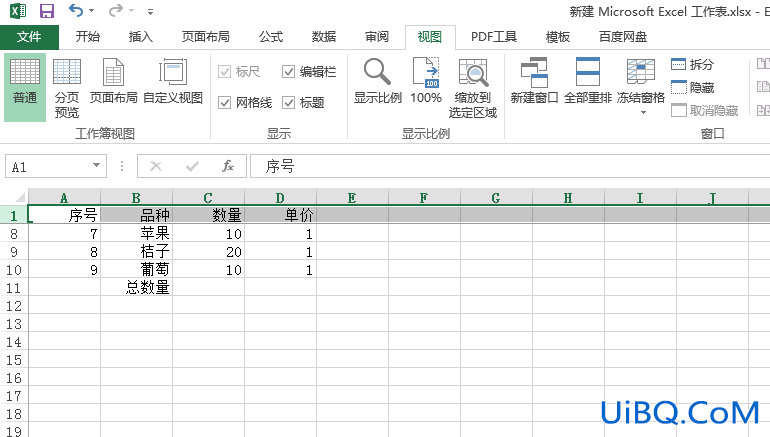This screenshot has height=437, width=770.
Task: Click the cell containing 序号
Action: click(x=64, y=215)
